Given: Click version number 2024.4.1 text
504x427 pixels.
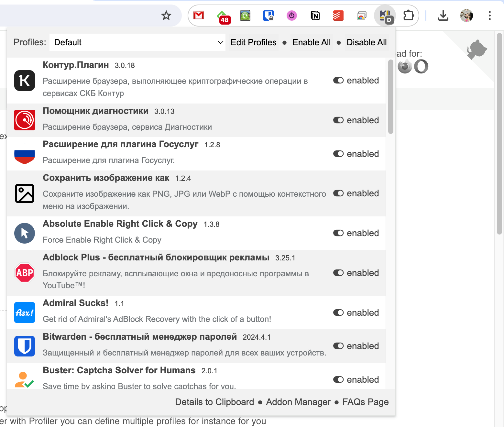Looking at the screenshot, I should (257, 337).
